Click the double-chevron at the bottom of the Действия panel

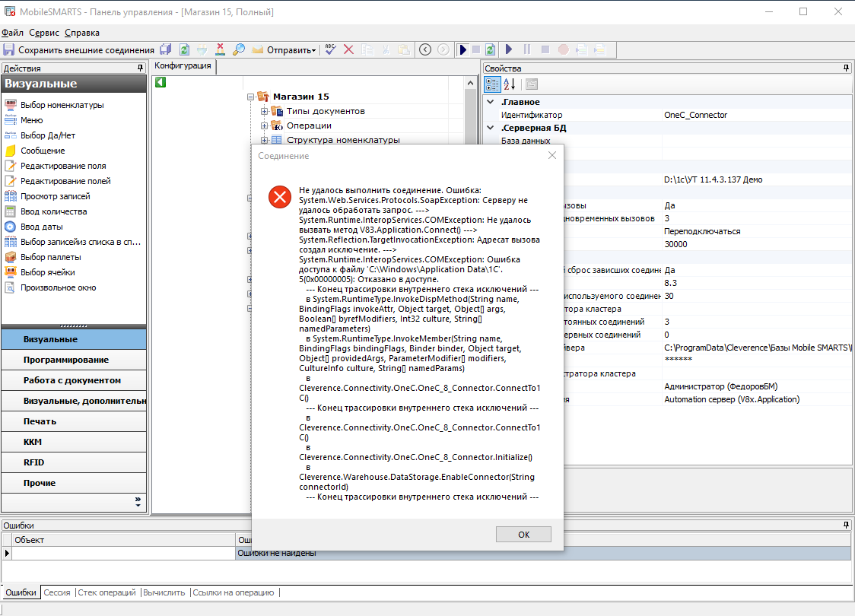pos(138,502)
